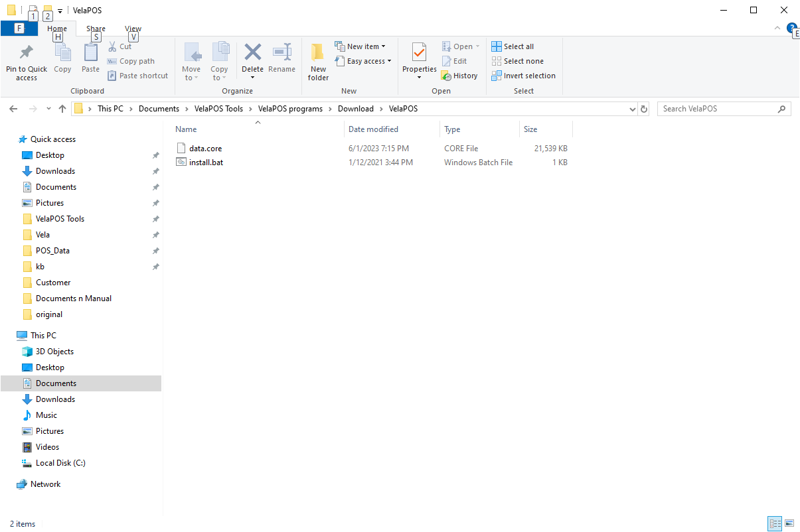Viewport: 800px width, 532px height.
Task: Click the Delete icon in ribbon
Action: [252, 52]
